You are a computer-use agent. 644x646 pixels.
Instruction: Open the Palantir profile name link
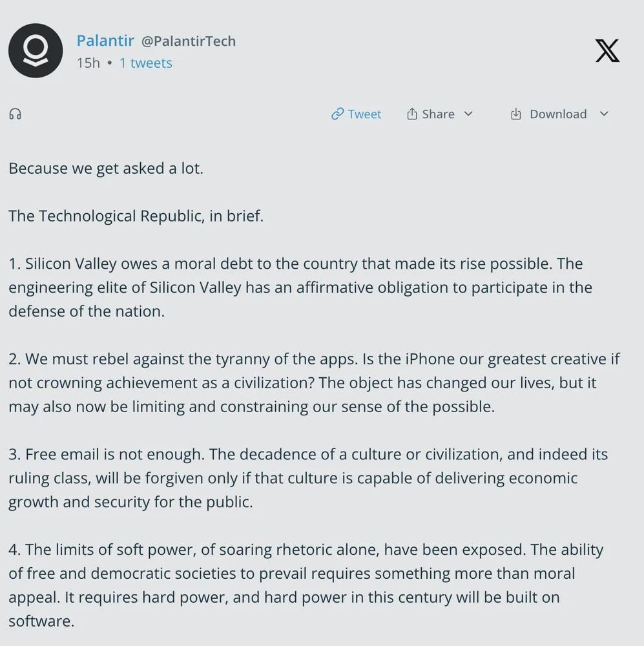[x=105, y=40]
